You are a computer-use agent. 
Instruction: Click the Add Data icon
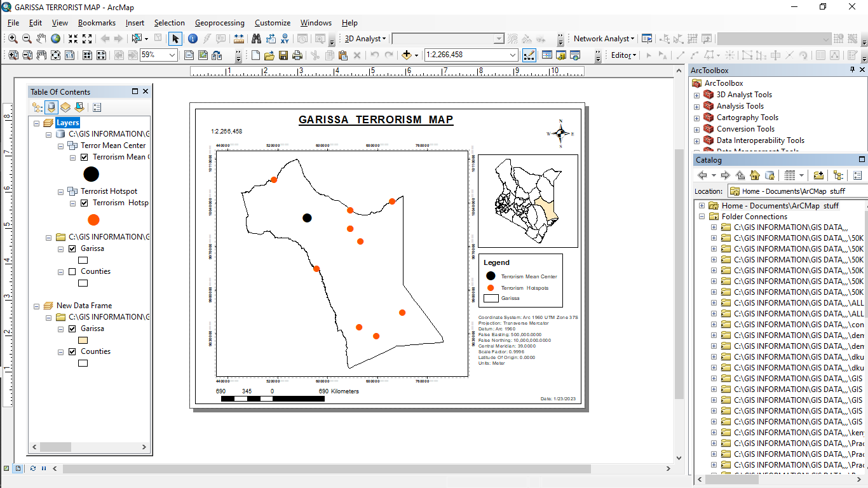point(407,55)
